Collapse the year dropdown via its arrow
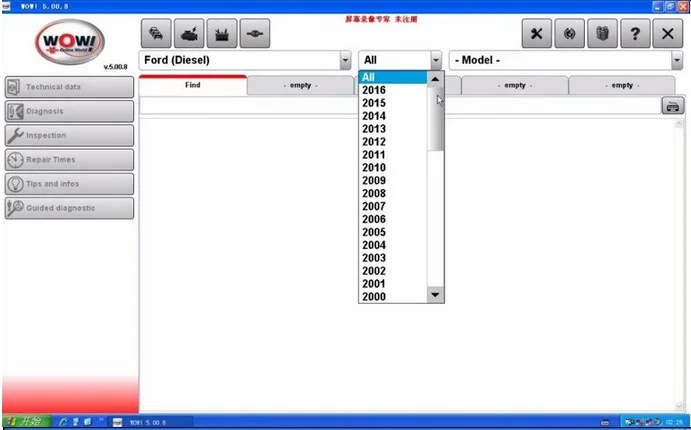691x430 pixels. coord(436,60)
